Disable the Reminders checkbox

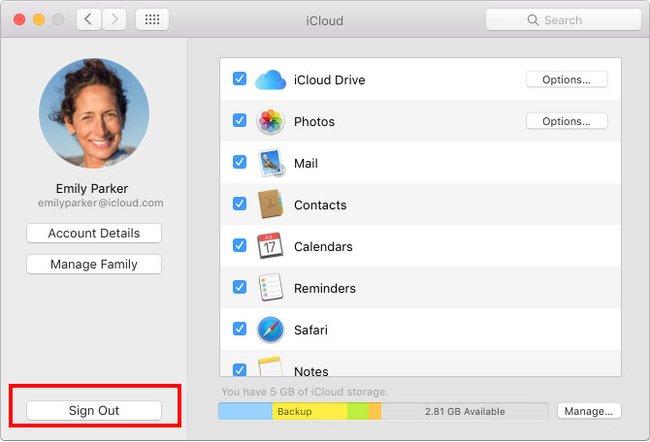(240, 287)
